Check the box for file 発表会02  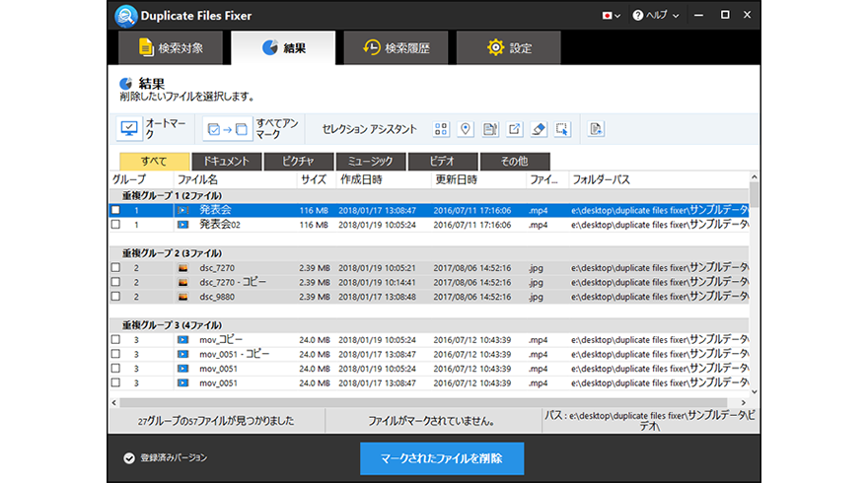tap(115, 225)
